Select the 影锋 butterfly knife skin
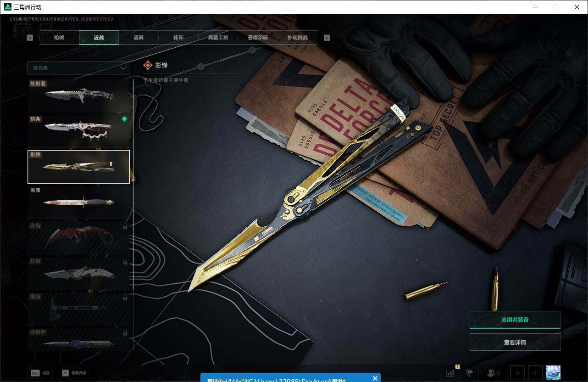Screen dimensions: 588x382 [x=78, y=167]
